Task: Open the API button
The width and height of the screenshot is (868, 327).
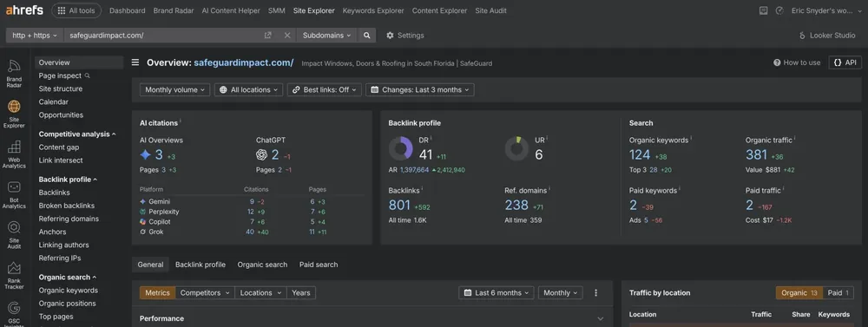Action: [x=845, y=62]
